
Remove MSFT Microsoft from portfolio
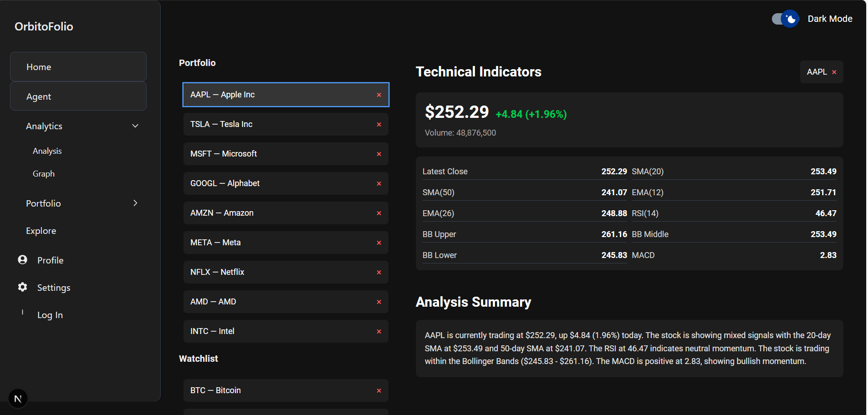(x=379, y=154)
